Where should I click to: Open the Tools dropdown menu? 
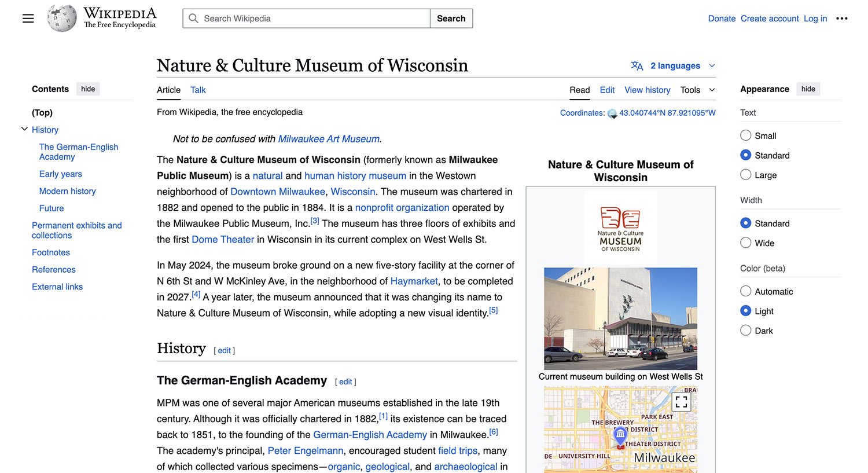[697, 90]
